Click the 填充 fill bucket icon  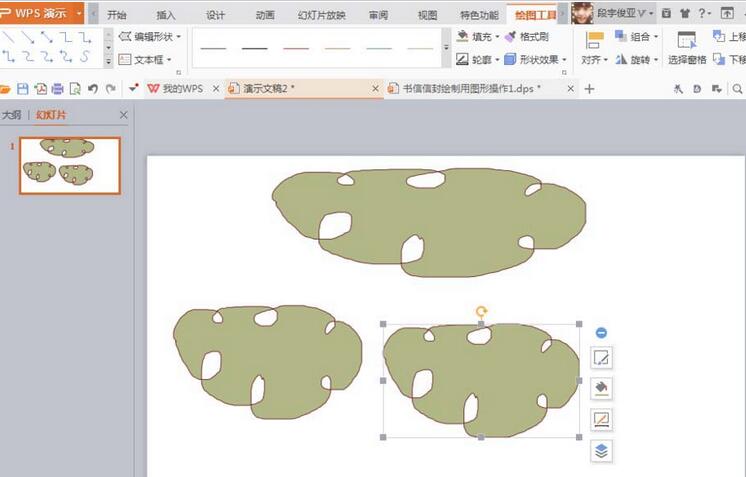(x=462, y=36)
